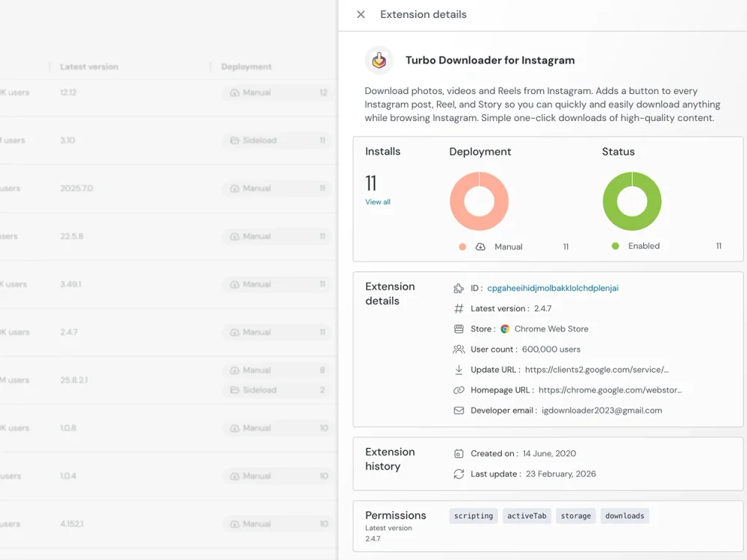Click the Installs count 11
The image size is (747, 560).
(371, 184)
